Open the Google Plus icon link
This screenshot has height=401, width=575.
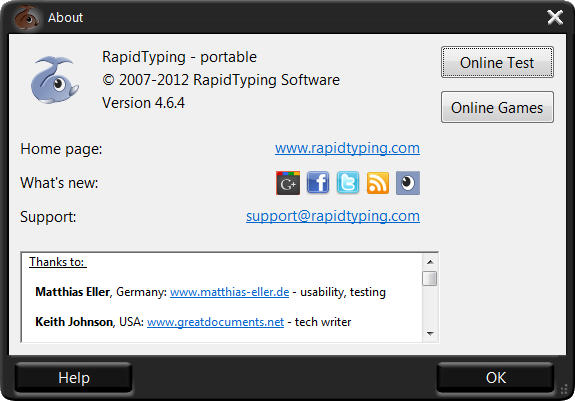[288, 183]
